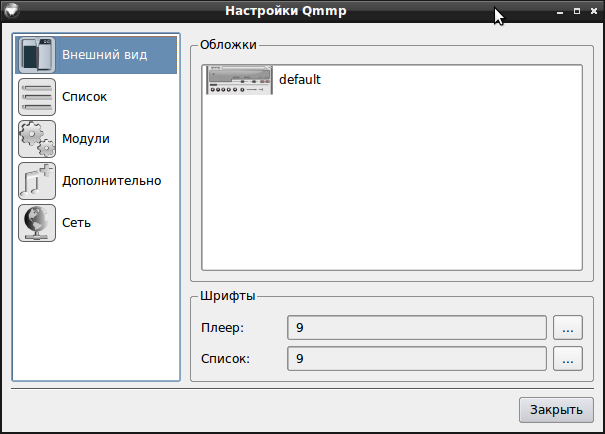Viewport: 605px width, 434px height.
Task: Select the default skin thumbnail
Action: point(239,80)
